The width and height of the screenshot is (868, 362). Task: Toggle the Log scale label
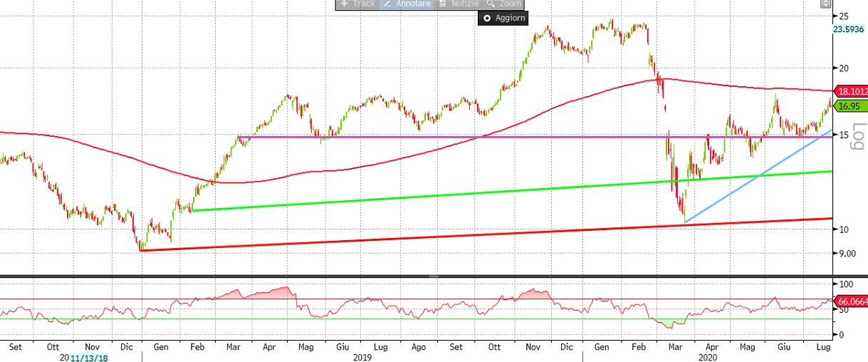point(857,135)
